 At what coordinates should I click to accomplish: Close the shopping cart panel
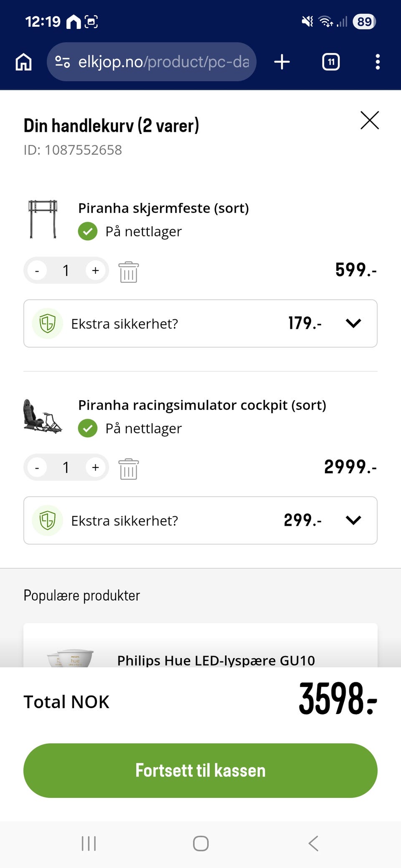click(370, 121)
